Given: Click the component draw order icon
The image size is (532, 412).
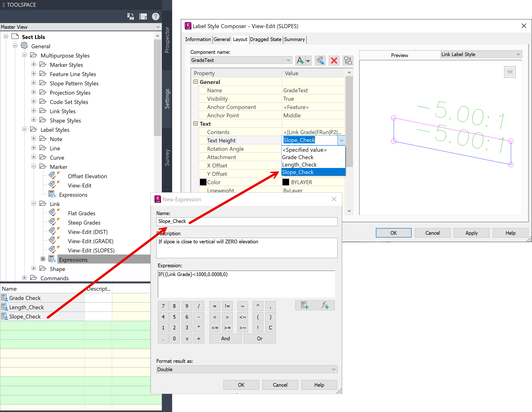Looking at the screenshot, I should point(348,60).
